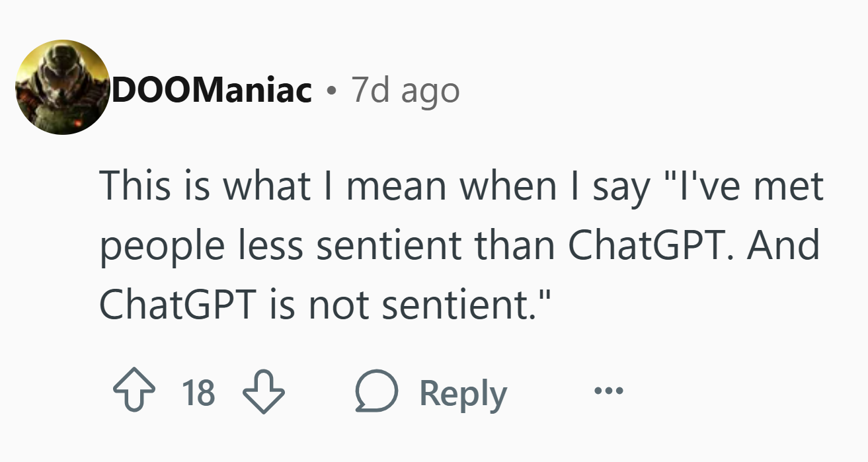Viewport: 868px width, 462px height.
Task: Visit the DOOManiac username profile link
Action: (x=212, y=90)
